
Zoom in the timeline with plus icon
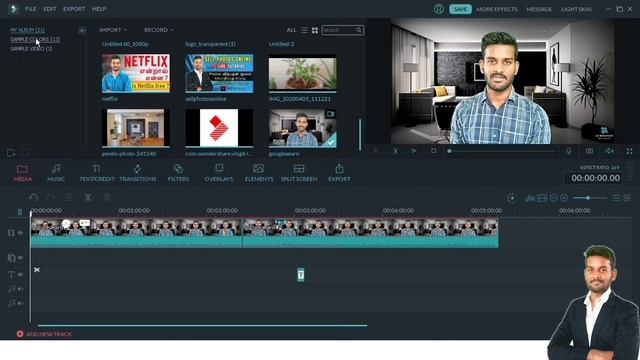click(564, 198)
